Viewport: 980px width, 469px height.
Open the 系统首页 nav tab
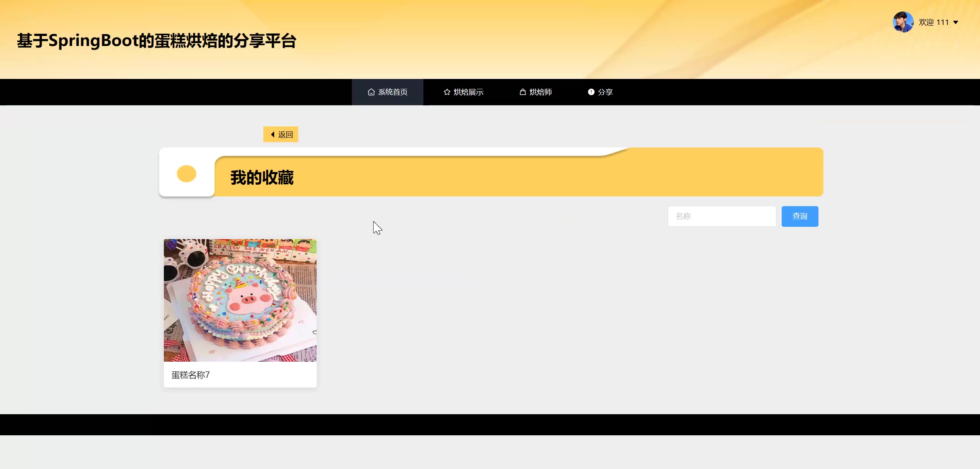393,92
